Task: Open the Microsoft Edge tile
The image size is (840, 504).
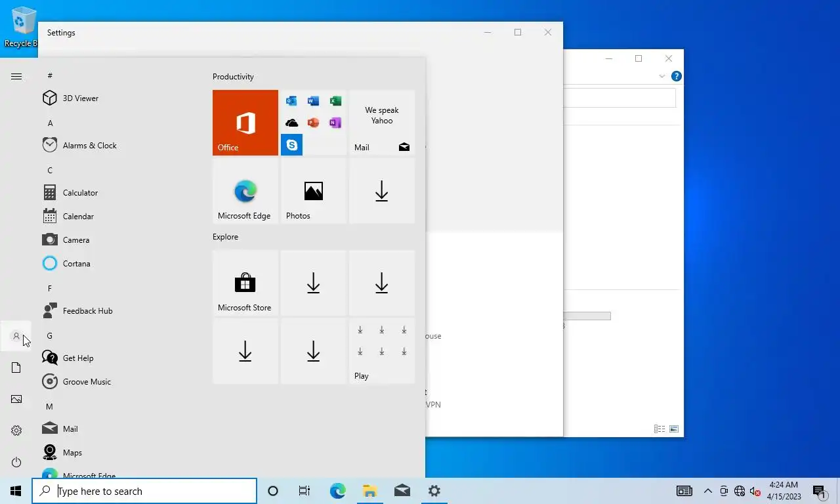Action: pyautogui.click(x=245, y=191)
